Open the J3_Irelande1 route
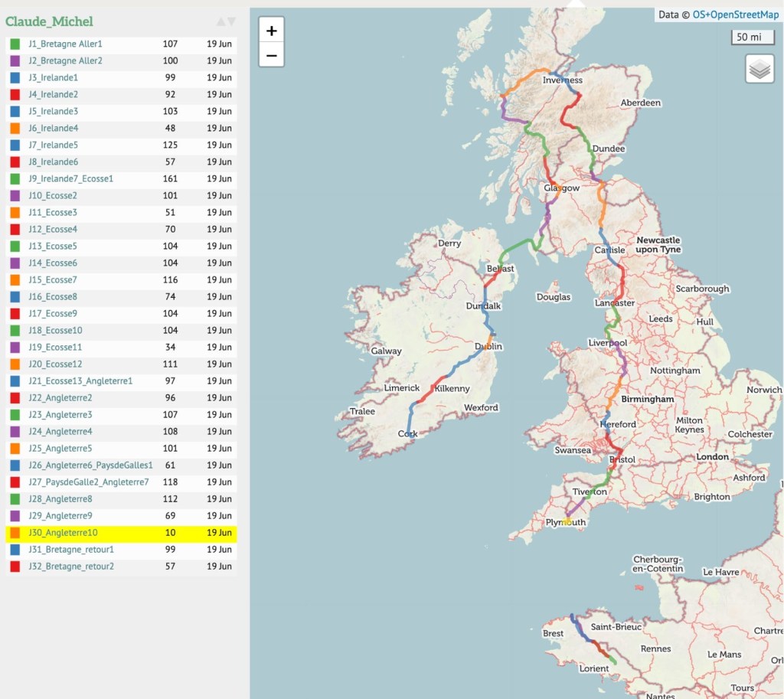The image size is (784, 699). (x=53, y=78)
